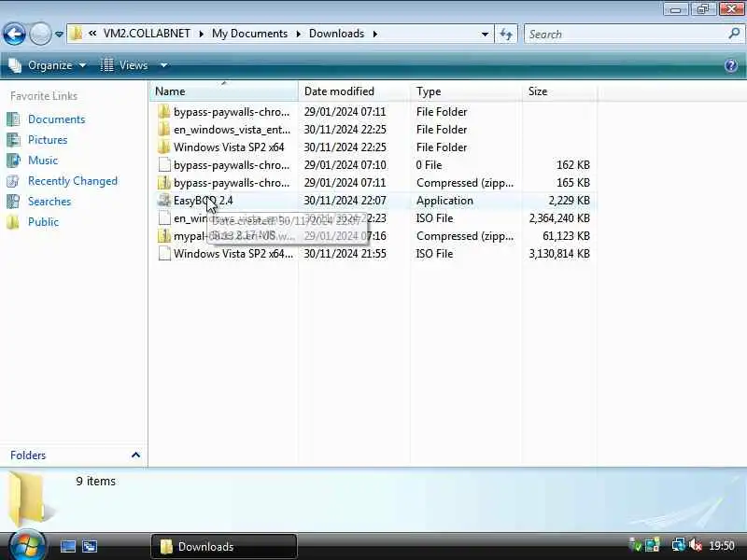This screenshot has width=747, height=560.
Task: Click the Music icon in Favorite Links
Action: [x=13, y=160]
